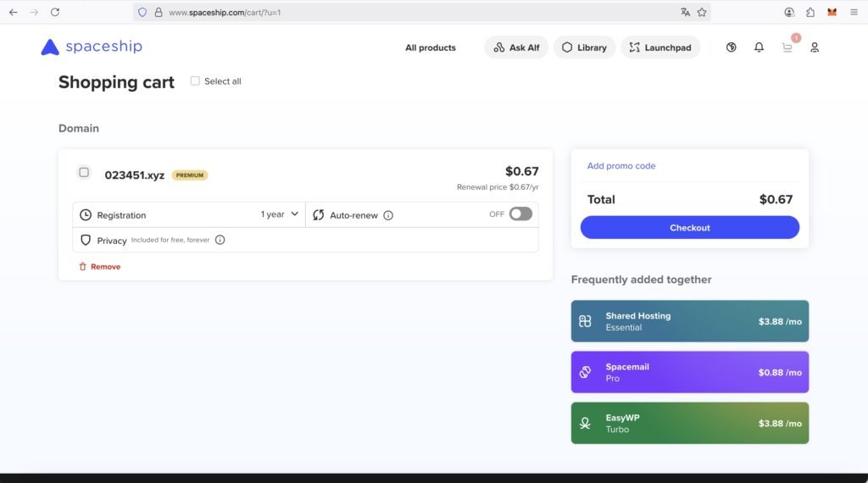
Task: Open the user account profile icon
Action: pyautogui.click(x=815, y=47)
